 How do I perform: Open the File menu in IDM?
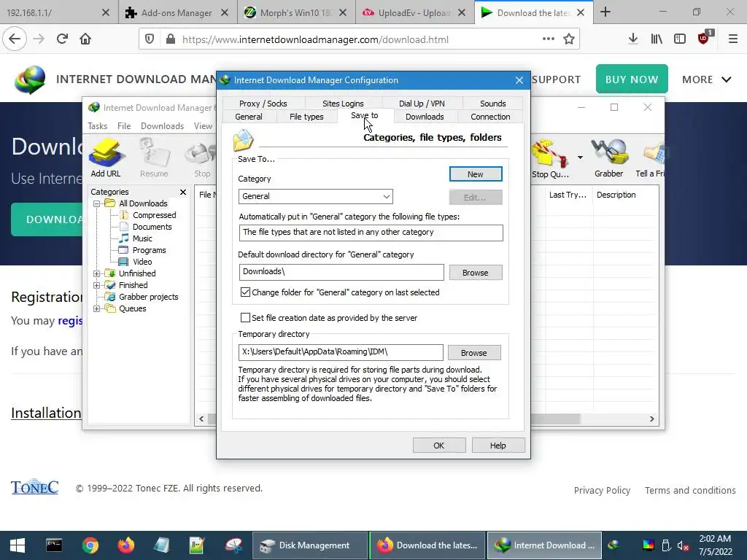[x=124, y=125]
